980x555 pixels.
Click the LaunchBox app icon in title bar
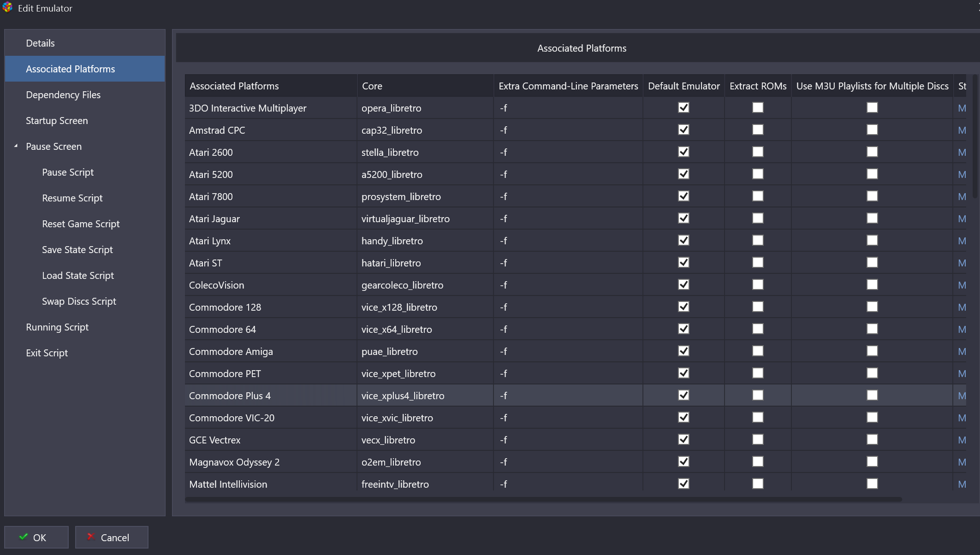pos(7,7)
